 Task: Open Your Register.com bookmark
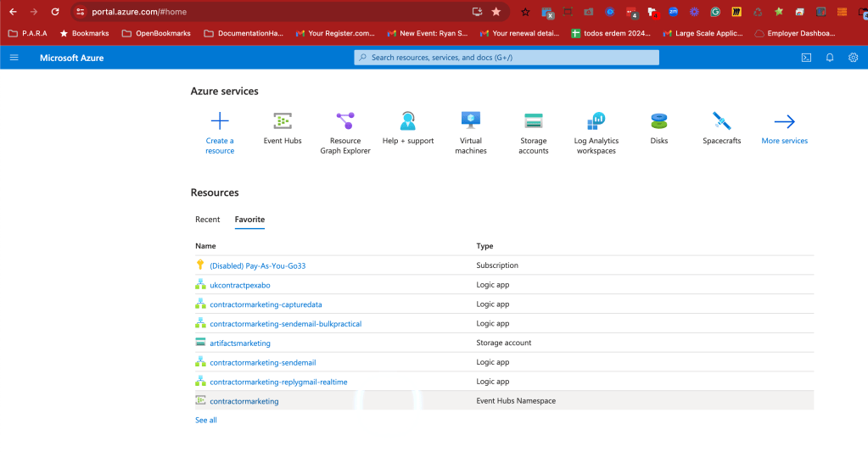[x=335, y=33]
